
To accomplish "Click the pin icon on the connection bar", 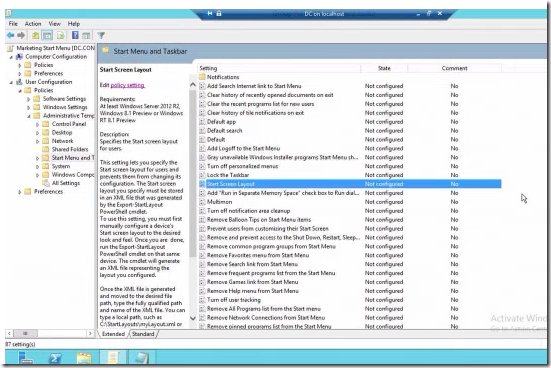I will coord(210,13).
